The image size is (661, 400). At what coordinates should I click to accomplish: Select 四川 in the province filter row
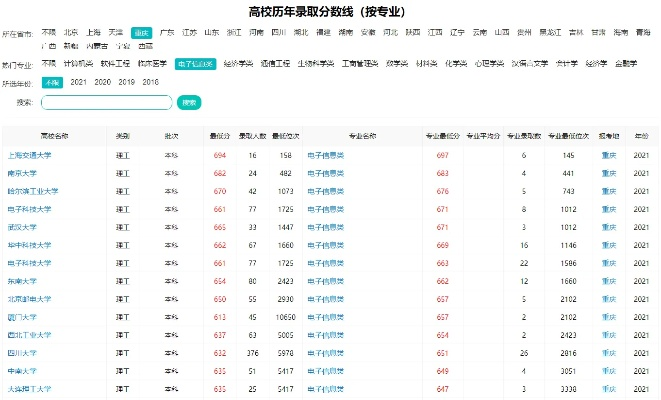[279, 32]
